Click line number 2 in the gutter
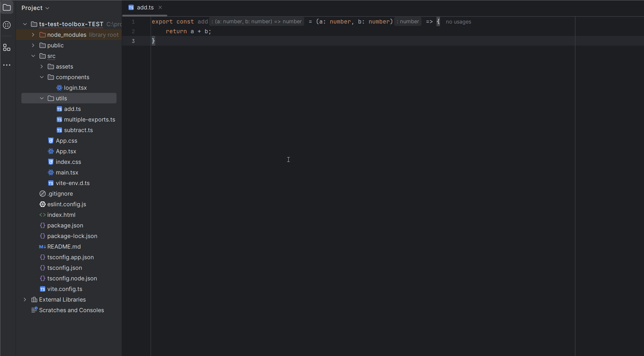 click(133, 31)
